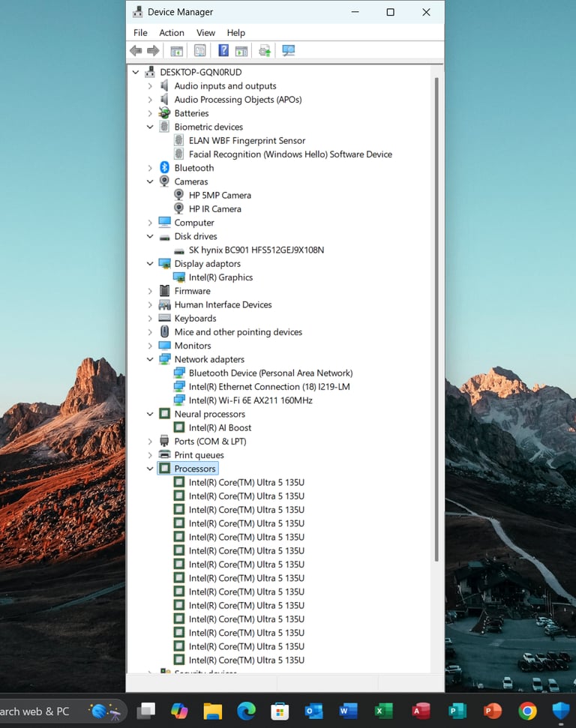Screen dimensions: 576x728
Task: Click Show/Hide Action Pane toolbar icon
Action: click(x=241, y=50)
